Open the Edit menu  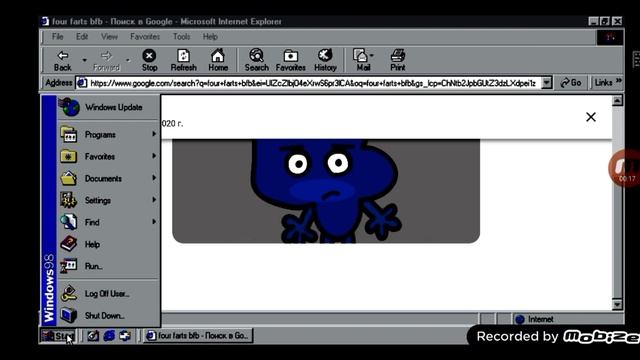[82, 37]
